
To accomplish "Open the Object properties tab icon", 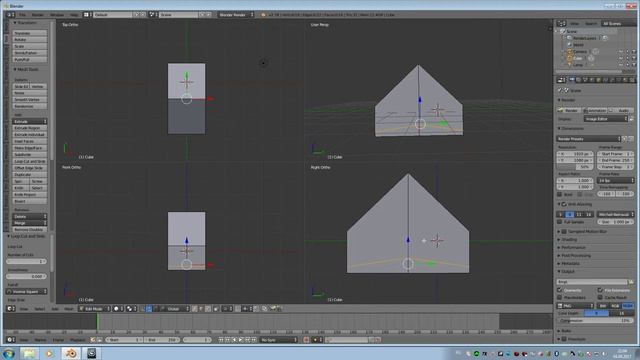I will 599,80.
